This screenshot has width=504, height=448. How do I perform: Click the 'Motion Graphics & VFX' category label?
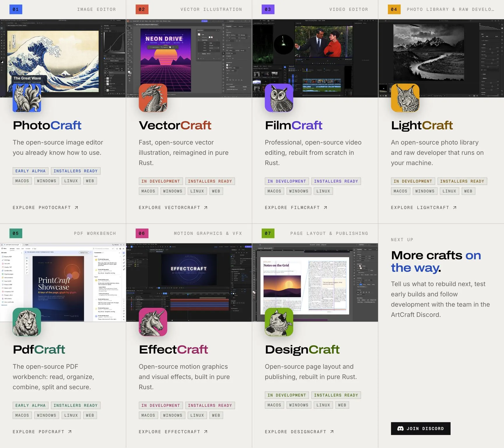pos(208,233)
